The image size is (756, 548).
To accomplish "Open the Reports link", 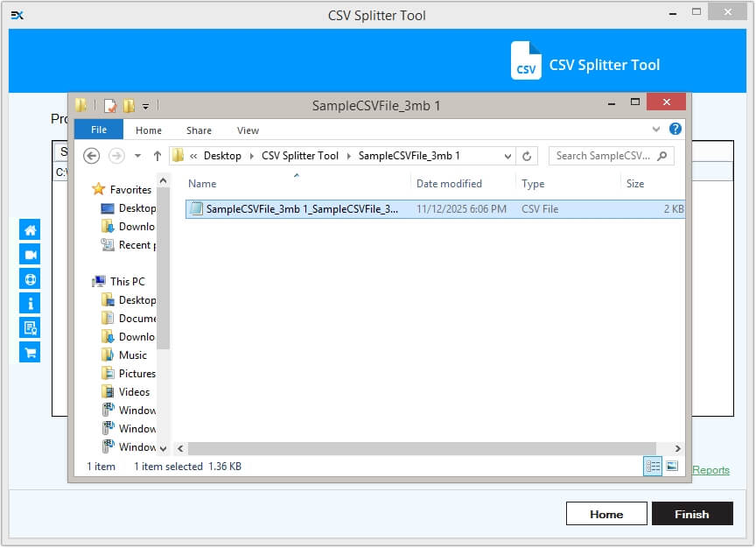I will [710, 470].
